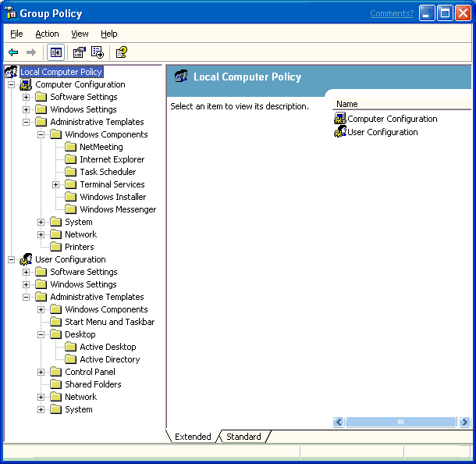Expand System under User Configuration
Image resolution: width=476 pixels, height=464 pixels.
click(41, 409)
